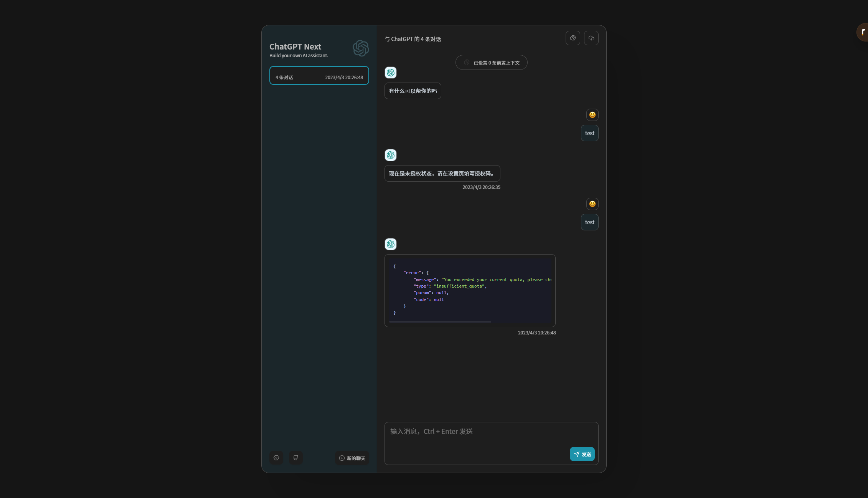
Task: Click the brain prompt icon in header
Action: click(x=573, y=38)
